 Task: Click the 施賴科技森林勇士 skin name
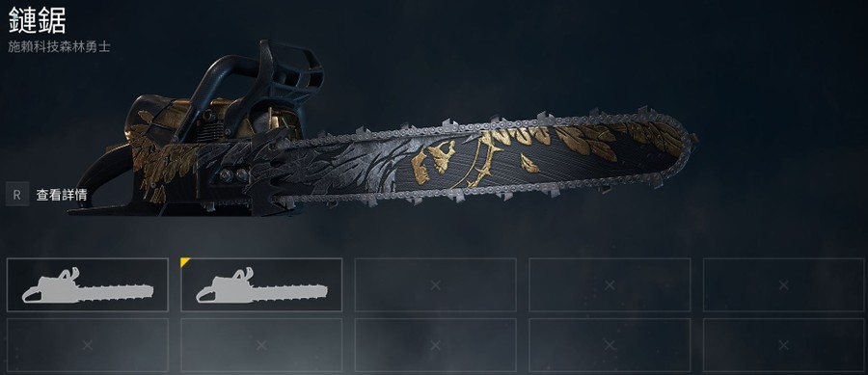[x=59, y=47]
